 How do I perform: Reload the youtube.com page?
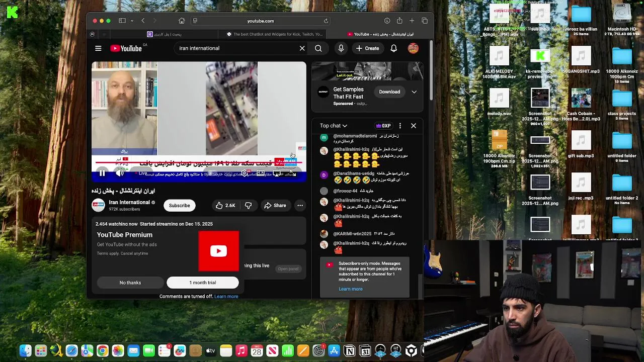pos(326,21)
